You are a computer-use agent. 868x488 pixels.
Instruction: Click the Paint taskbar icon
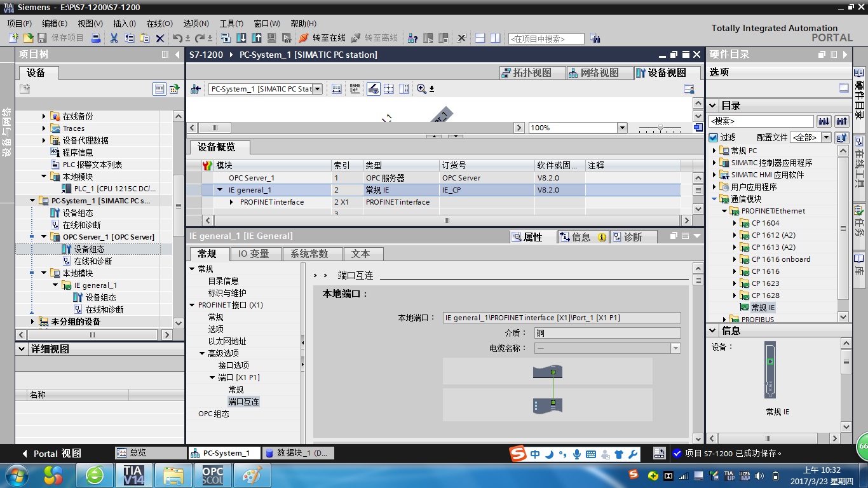(252, 475)
